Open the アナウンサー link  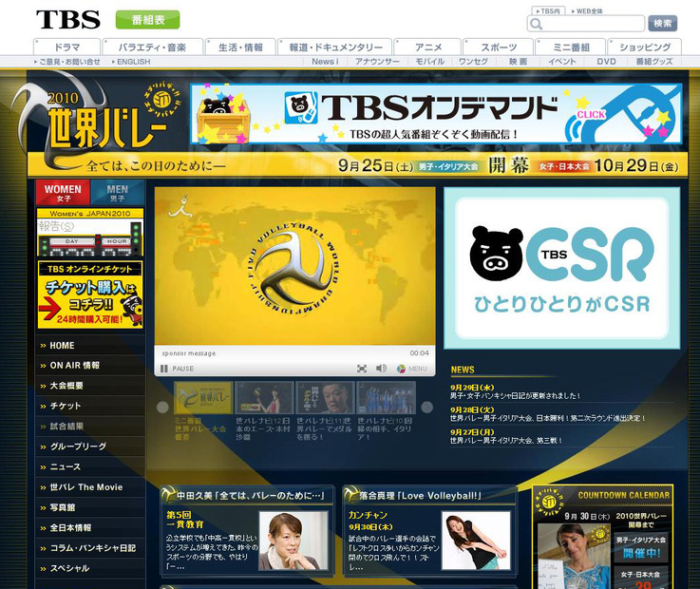pos(377,62)
